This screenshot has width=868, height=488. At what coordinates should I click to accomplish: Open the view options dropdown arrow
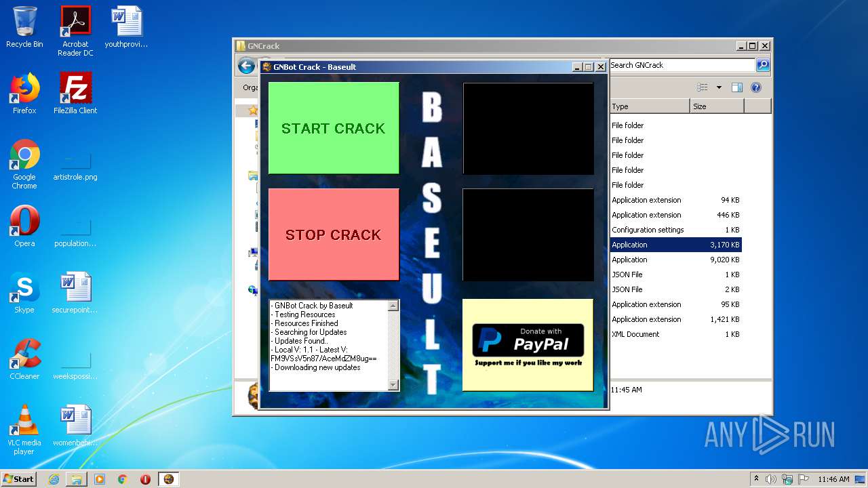tap(719, 87)
